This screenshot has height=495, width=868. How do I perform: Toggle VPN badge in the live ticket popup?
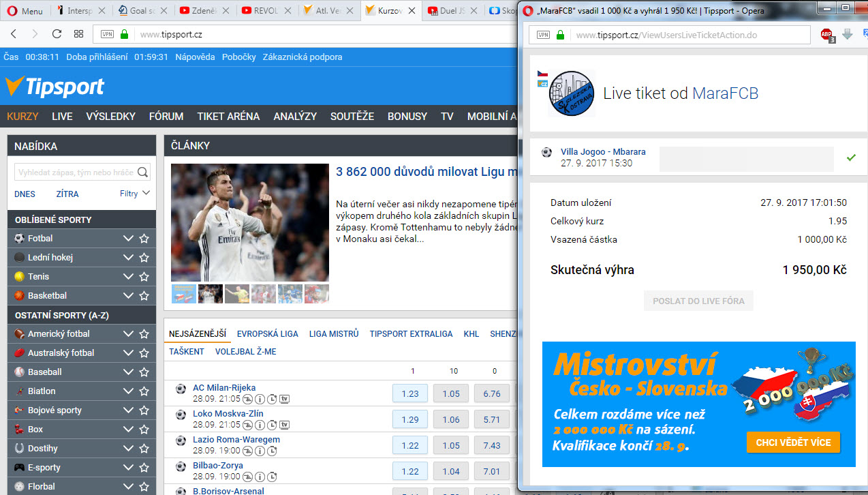pos(543,35)
